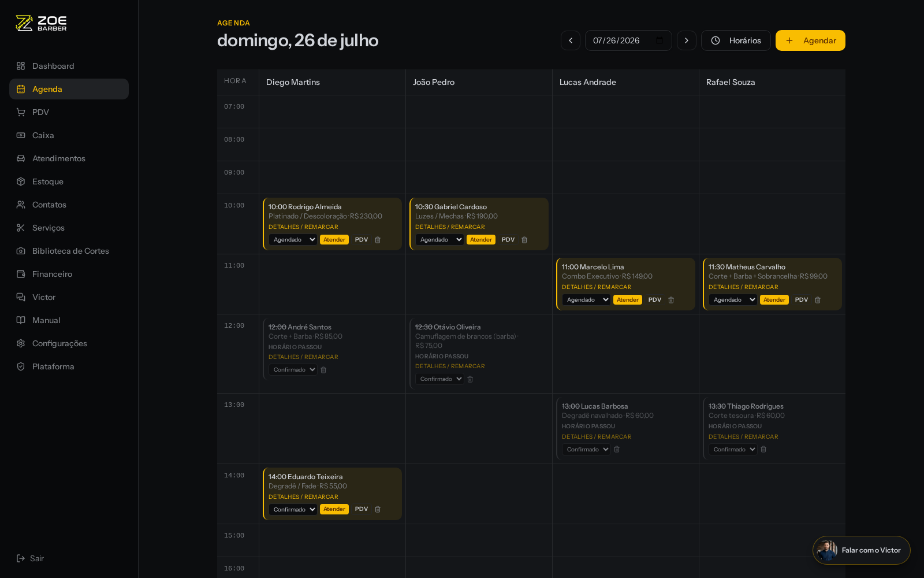924x578 pixels.
Task: Open Marcelo Lima's status dropdown
Action: (x=586, y=300)
